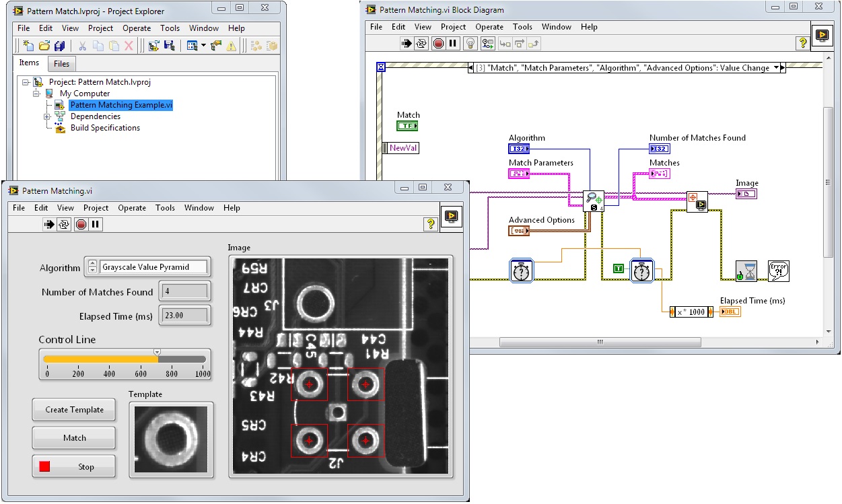The width and height of the screenshot is (842, 504).
Task: Open the Algorithm selector dropdown arrow
Action: pos(92,267)
